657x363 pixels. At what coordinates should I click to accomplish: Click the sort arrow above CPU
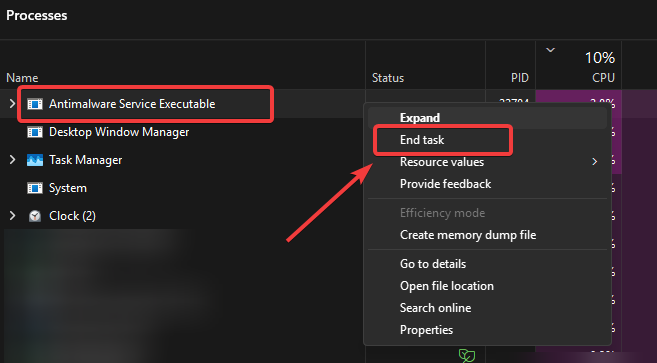coord(550,50)
